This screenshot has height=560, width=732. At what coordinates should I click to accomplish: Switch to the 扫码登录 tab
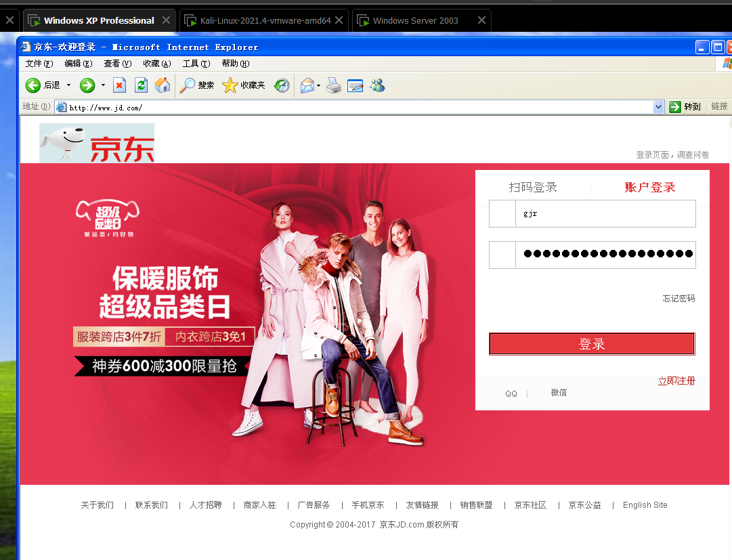pos(533,188)
